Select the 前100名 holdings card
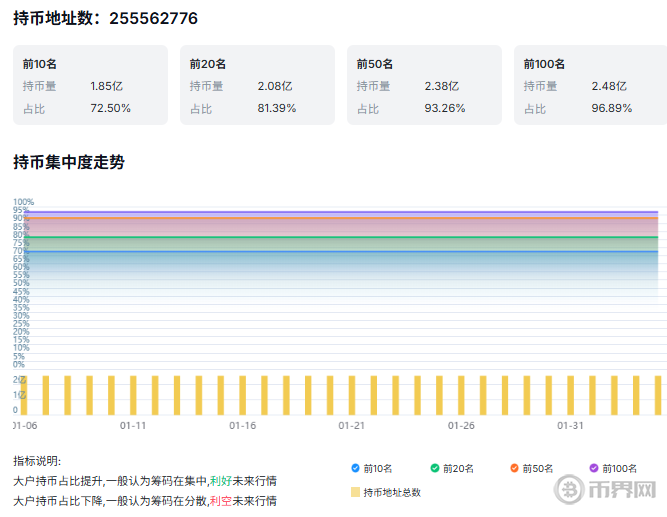This screenshot has width=667, height=517. pos(590,85)
